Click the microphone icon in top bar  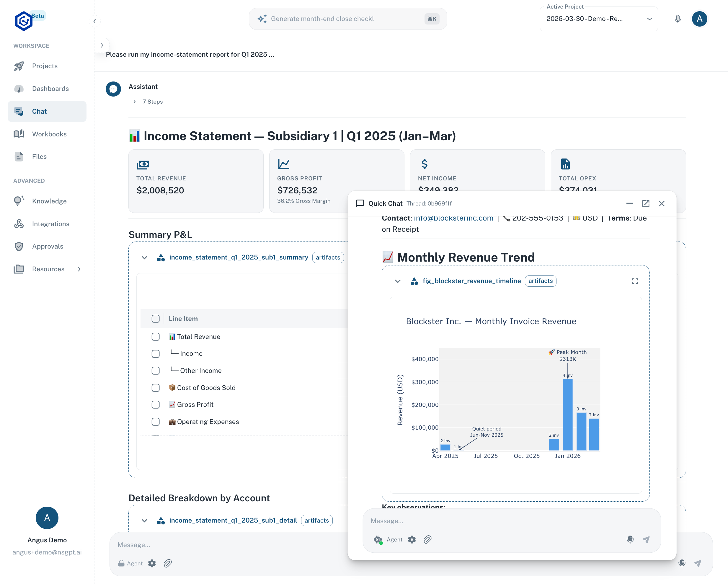[x=677, y=19]
